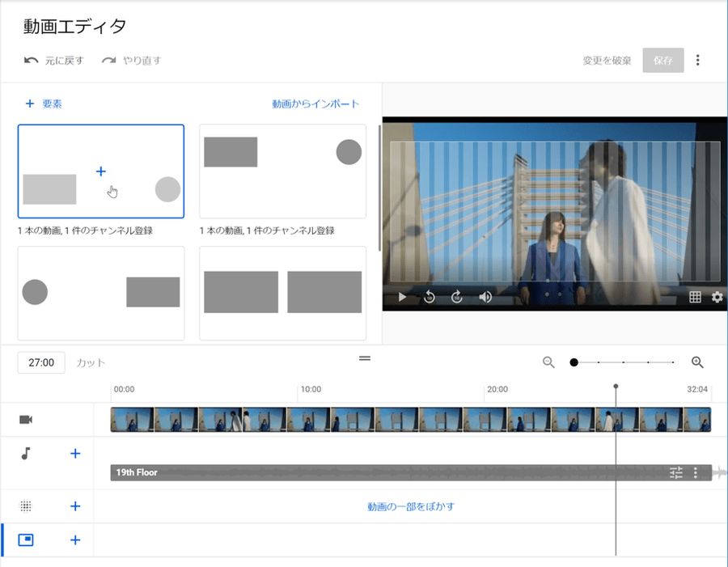The height and width of the screenshot is (567, 728).
Task: Zoom out the timeline with the magnifier
Action: pos(548,362)
